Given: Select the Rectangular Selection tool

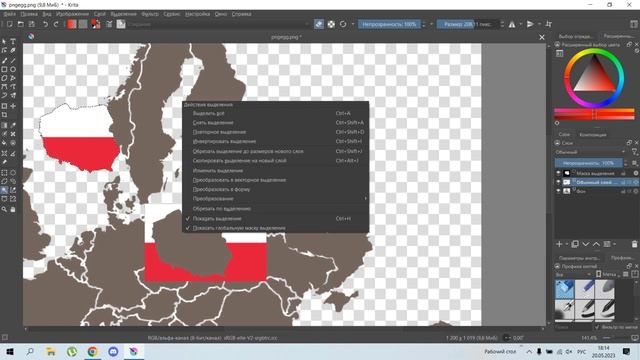Looking at the screenshot, I should pos(4,173).
